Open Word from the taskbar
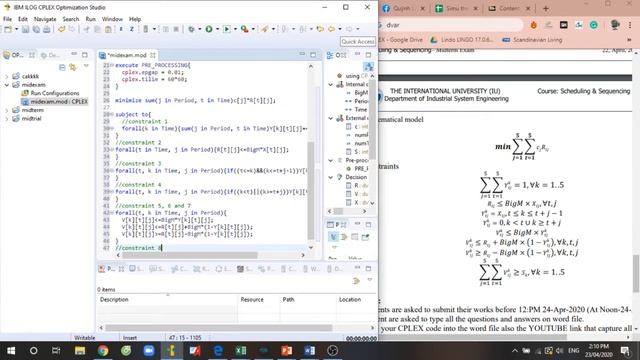The image size is (640, 360). click(309, 351)
